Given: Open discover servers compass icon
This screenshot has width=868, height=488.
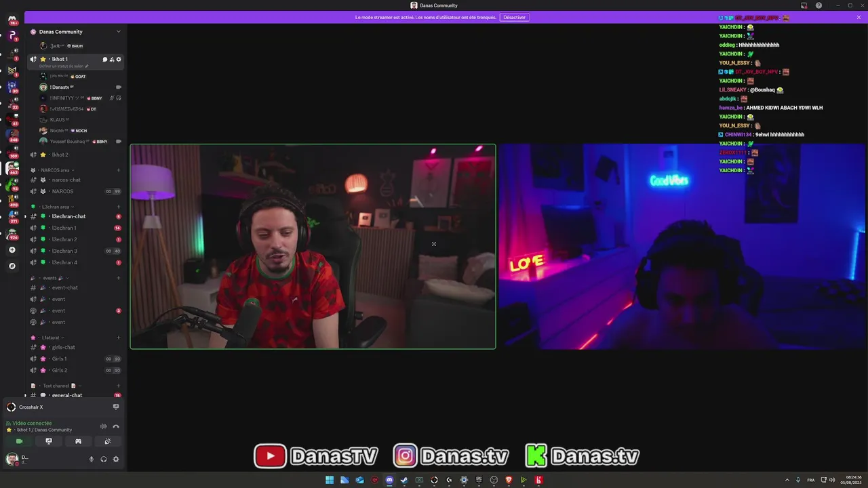Looking at the screenshot, I should tap(12, 266).
